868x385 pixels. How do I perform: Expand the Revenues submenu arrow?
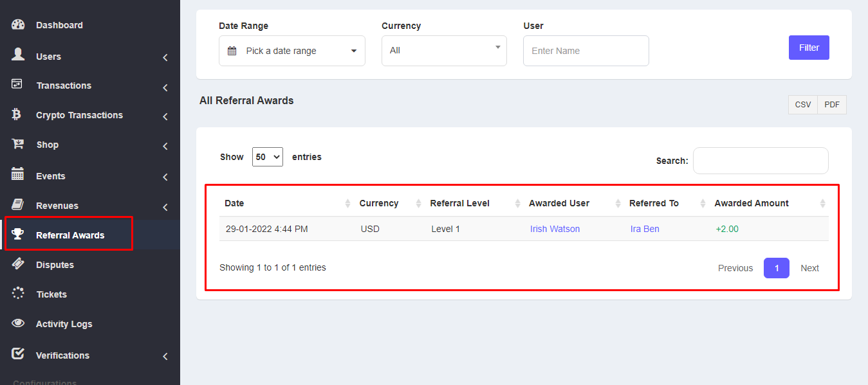tap(165, 207)
